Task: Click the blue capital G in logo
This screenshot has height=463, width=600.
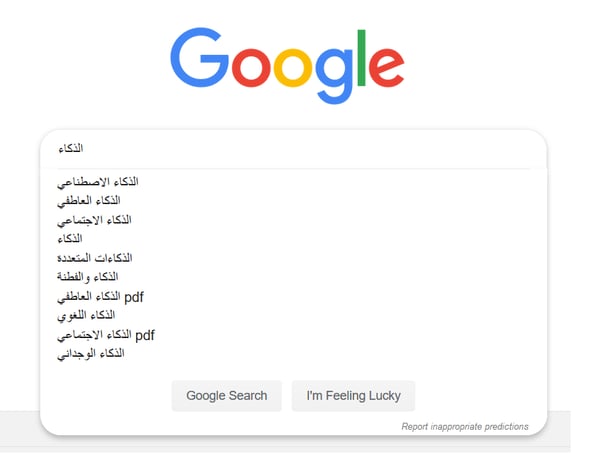Action: [x=199, y=57]
